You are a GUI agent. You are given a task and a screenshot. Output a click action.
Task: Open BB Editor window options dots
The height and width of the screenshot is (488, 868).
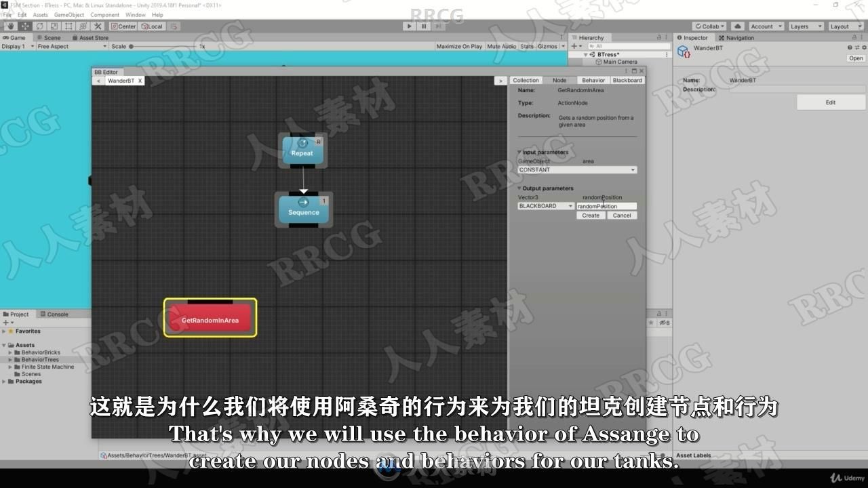tap(626, 71)
